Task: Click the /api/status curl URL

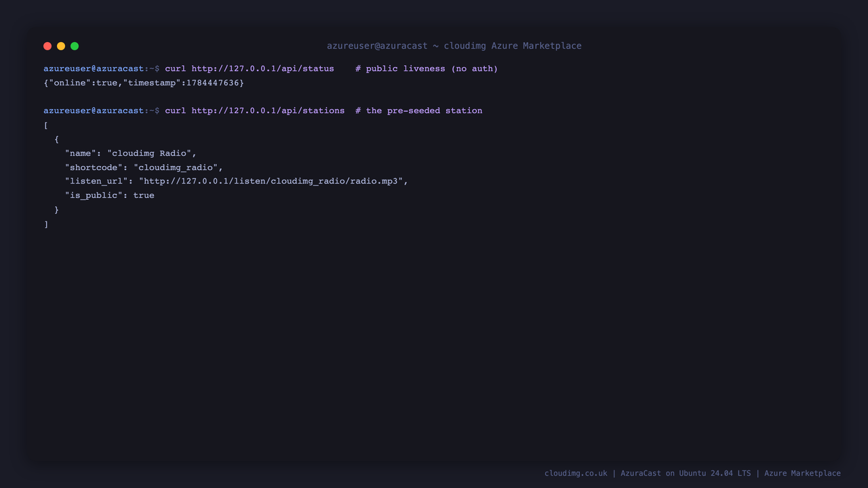Action: click(x=262, y=68)
